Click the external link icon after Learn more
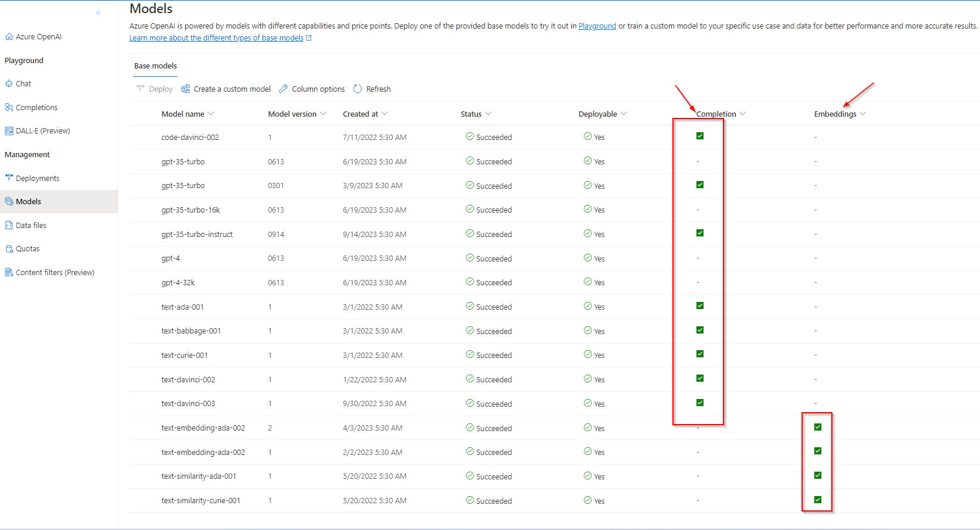The width and height of the screenshot is (980, 530). pos(309,38)
